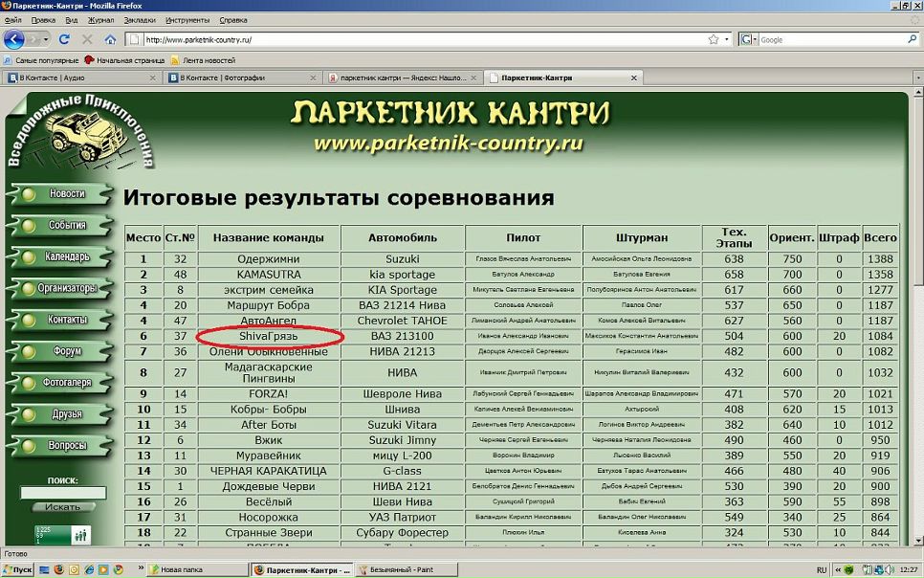Viewport: 924px width, 578px height.
Task: Click the site search text field
Action: [63, 493]
